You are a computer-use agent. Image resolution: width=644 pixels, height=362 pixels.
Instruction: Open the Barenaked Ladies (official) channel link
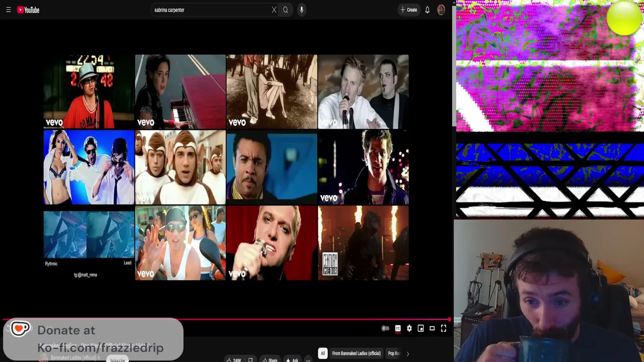pyautogui.click(x=73, y=357)
